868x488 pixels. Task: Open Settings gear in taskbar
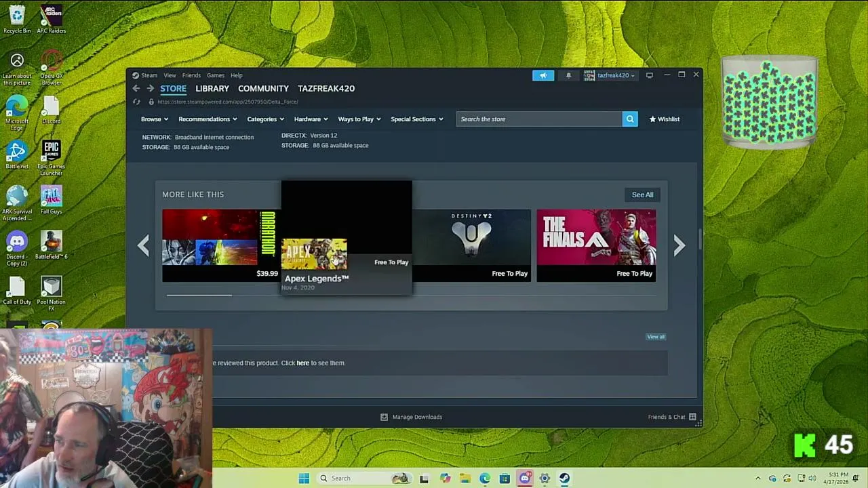point(545,479)
